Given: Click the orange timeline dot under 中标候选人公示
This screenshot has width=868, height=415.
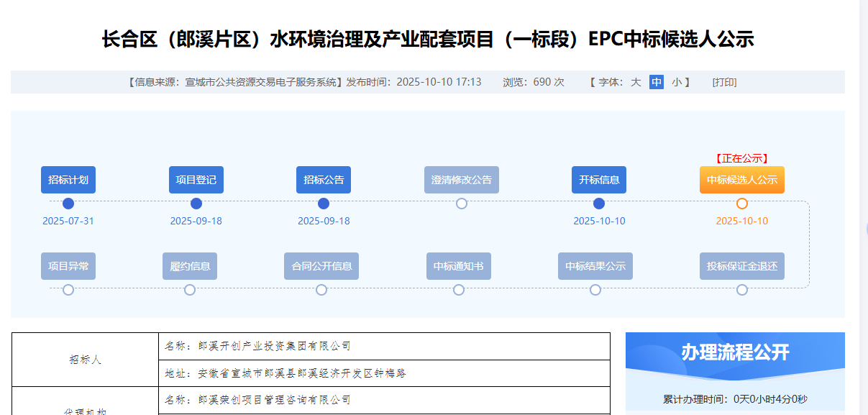Looking at the screenshot, I should 742,204.
